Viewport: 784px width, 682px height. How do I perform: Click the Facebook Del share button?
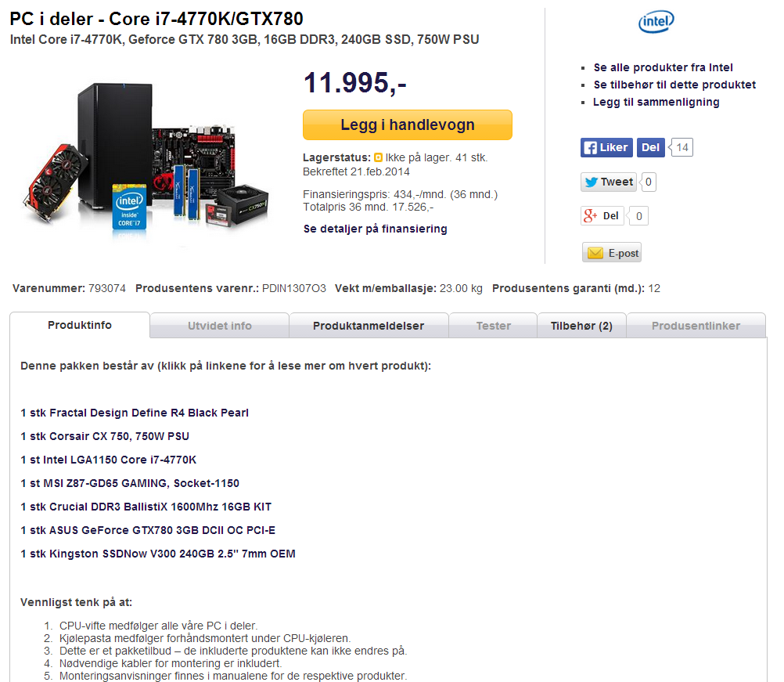click(650, 148)
